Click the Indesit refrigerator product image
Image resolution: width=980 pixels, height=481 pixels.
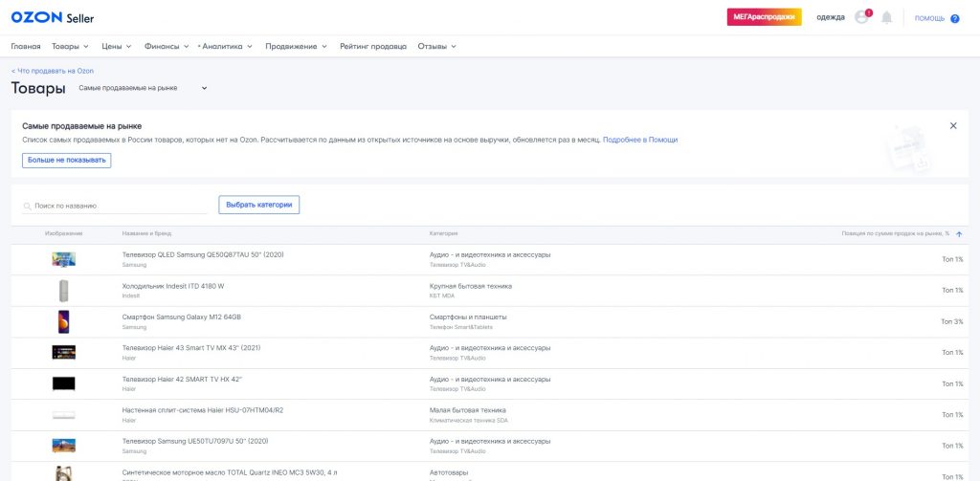tap(63, 291)
